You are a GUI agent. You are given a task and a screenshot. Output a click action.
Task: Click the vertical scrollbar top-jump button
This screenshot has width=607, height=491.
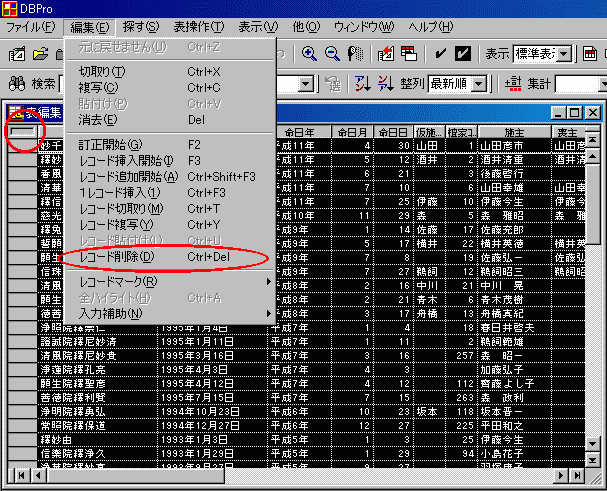pyautogui.click(x=593, y=139)
